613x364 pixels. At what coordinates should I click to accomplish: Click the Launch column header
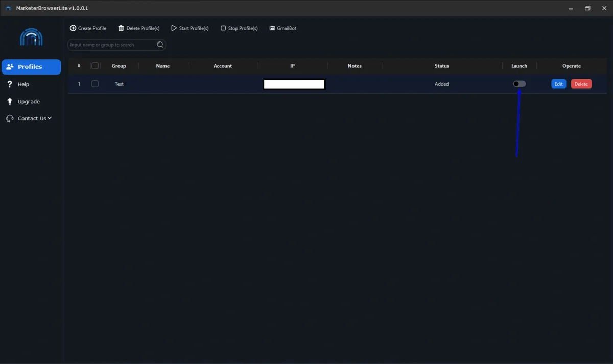[520, 66]
